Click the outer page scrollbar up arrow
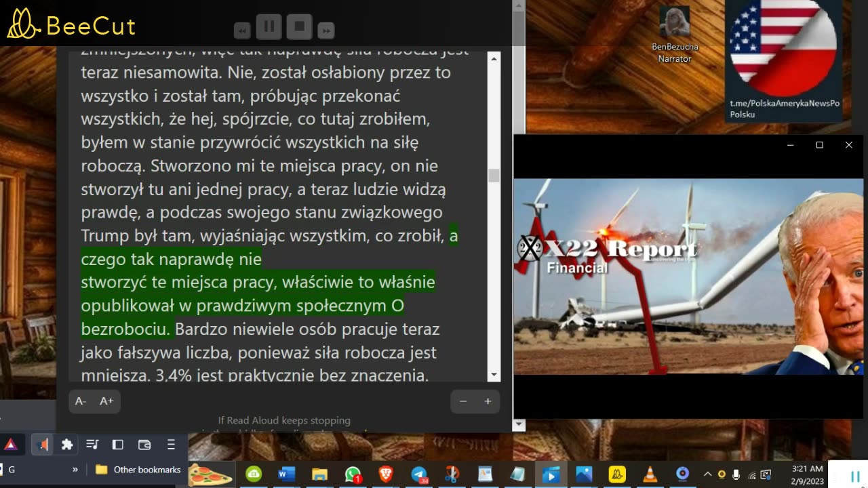 click(x=519, y=6)
